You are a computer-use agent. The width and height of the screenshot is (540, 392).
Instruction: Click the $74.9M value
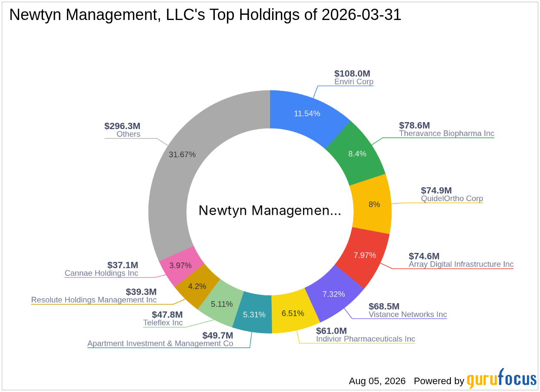pos(436,190)
